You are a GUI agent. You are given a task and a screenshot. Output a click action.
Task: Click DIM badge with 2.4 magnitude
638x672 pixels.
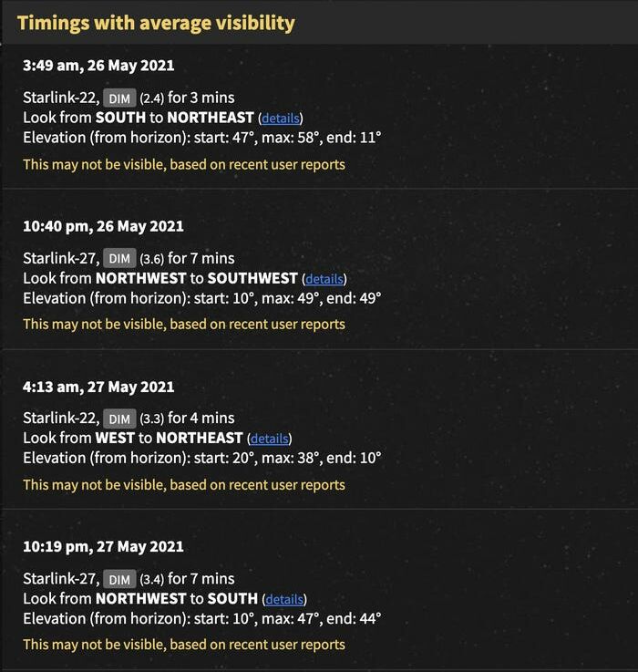click(119, 98)
